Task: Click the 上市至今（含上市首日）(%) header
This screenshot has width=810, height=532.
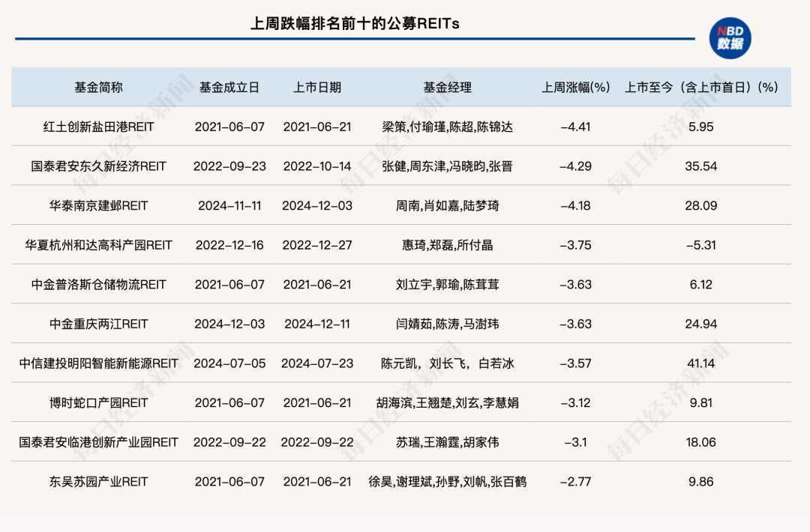Action: 701,87
